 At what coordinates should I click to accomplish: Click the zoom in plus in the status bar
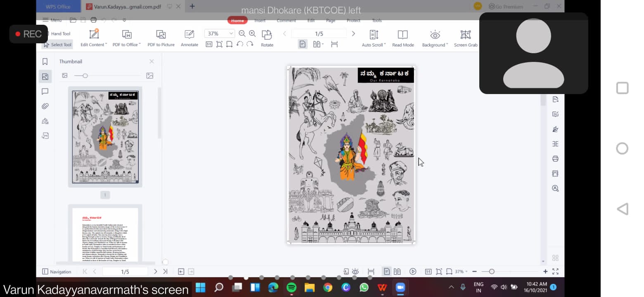(545, 271)
